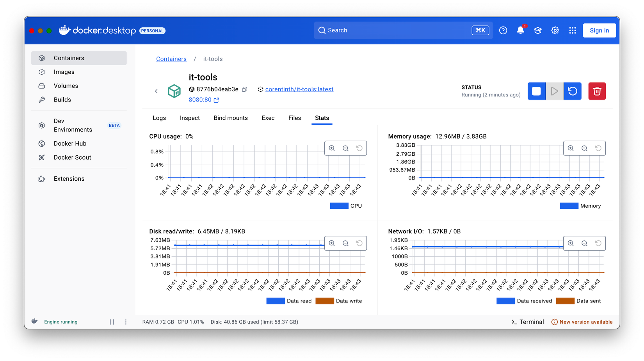The image size is (644, 361).
Task: Open Docker Desktop settings gear
Action: point(555,30)
